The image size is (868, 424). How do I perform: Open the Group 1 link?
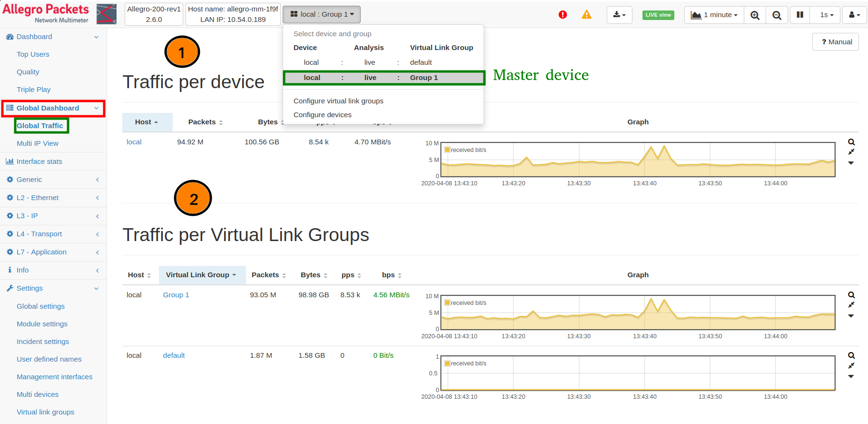point(176,295)
